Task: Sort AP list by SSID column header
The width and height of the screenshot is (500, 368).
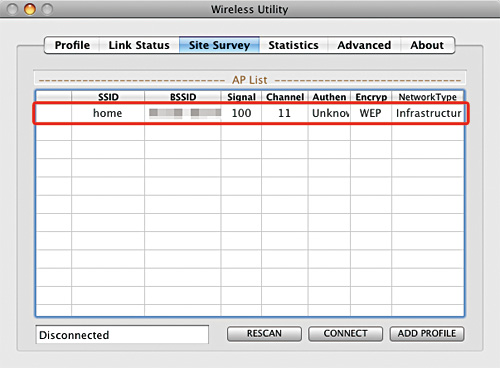Action: 108,97
